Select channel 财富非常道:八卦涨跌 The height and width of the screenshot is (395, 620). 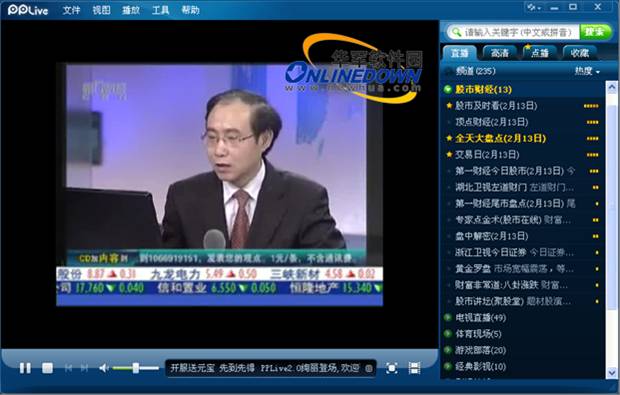pyautogui.click(x=496, y=285)
